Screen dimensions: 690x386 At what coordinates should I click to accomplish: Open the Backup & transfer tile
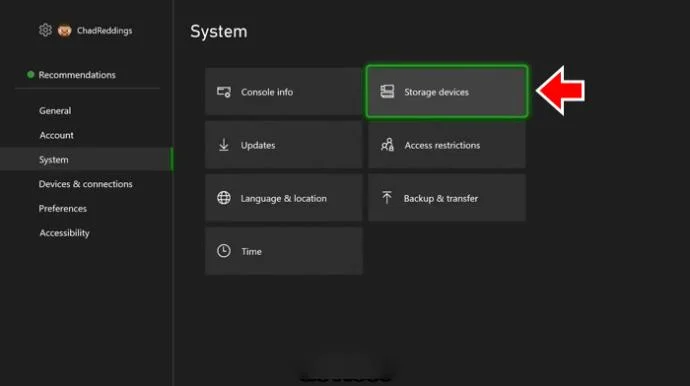tap(447, 198)
